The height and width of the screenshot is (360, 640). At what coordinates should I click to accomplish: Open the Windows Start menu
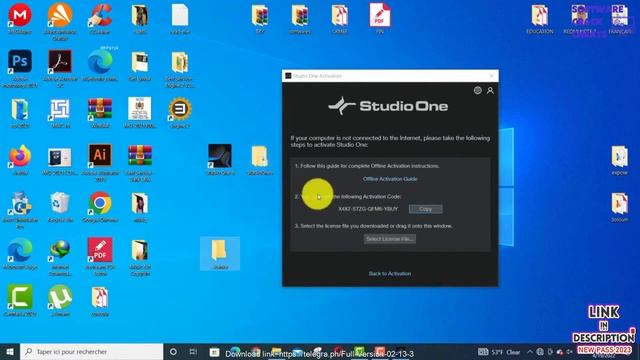pos(10,351)
